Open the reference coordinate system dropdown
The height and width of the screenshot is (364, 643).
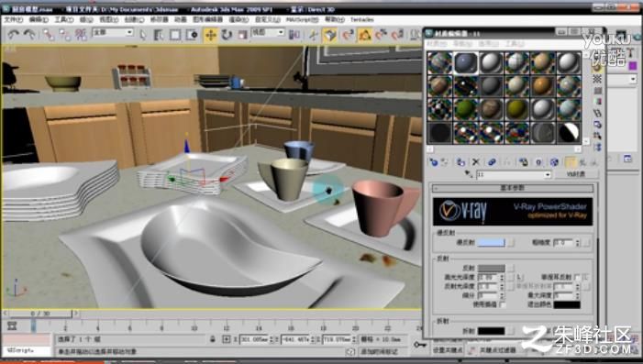[268, 32]
